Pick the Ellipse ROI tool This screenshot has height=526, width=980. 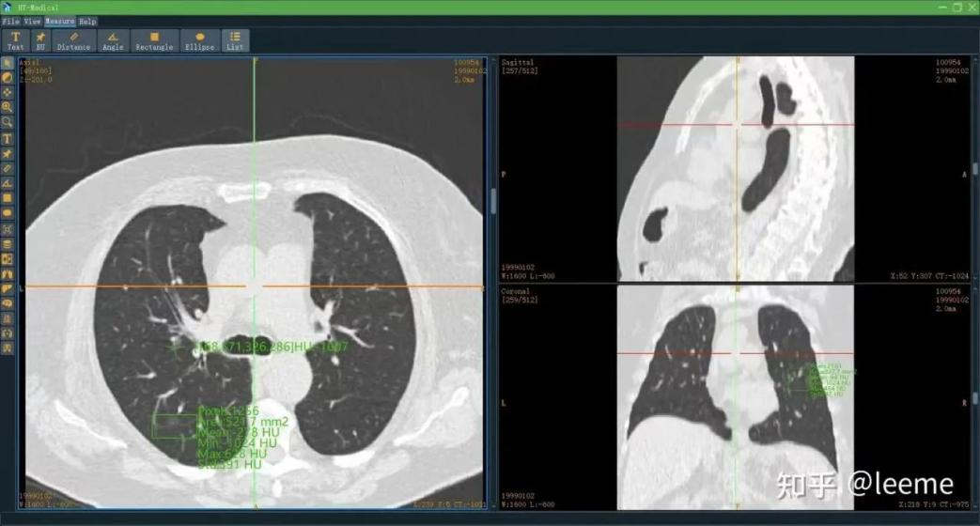[x=199, y=40]
